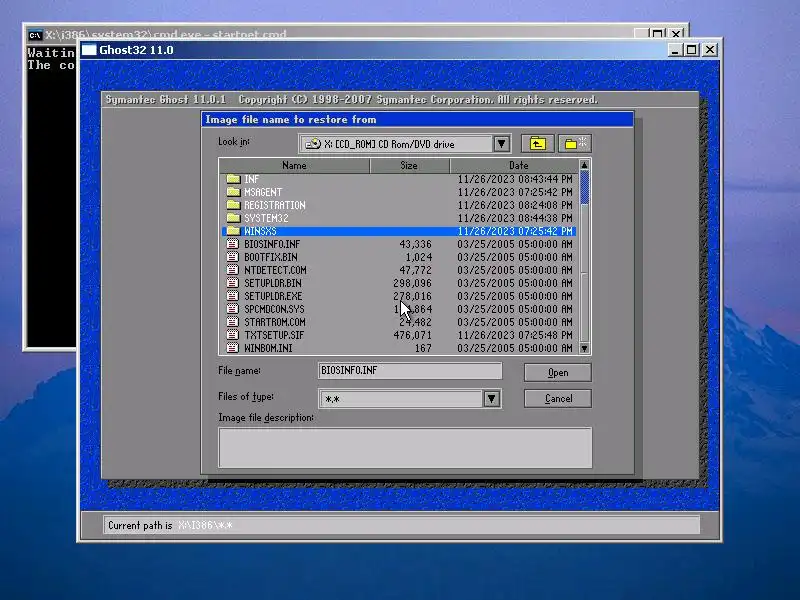Click the SPCMDCON.SYS file icon
Screen dimensions: 800x600
[x=233, y=309]
